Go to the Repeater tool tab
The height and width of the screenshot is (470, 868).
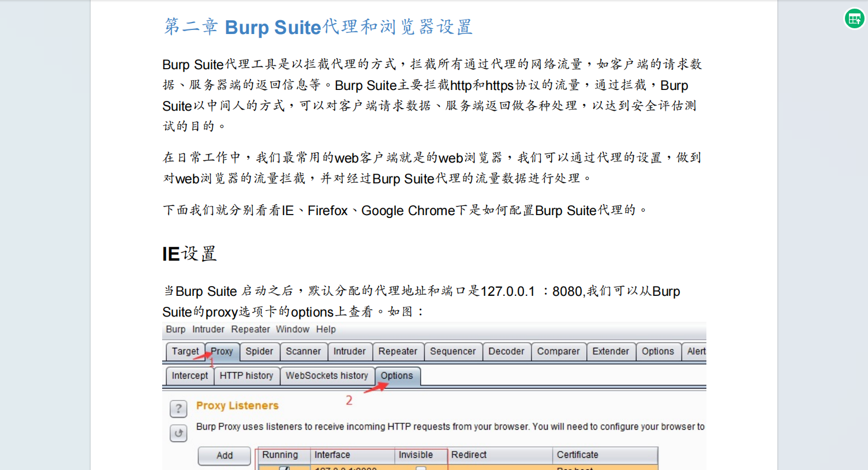[x=398, y=351]
